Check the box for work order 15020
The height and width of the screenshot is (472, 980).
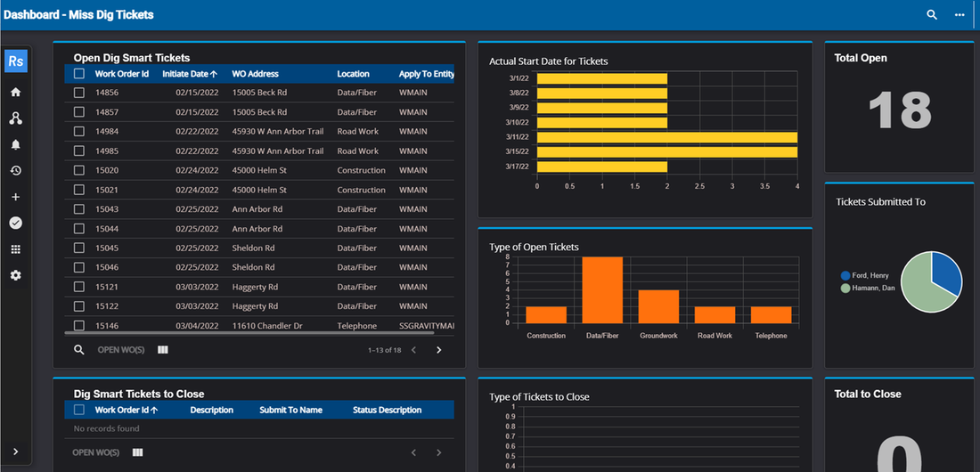[79, 170]
